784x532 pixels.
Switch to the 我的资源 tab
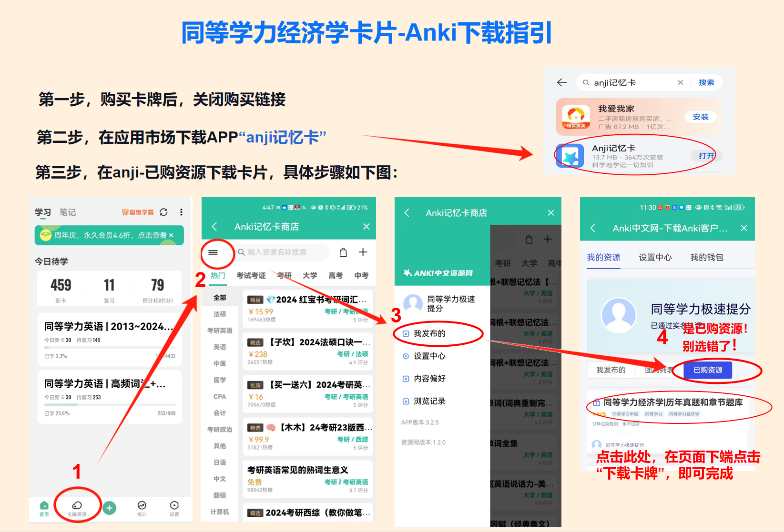[x=603, y=258]
